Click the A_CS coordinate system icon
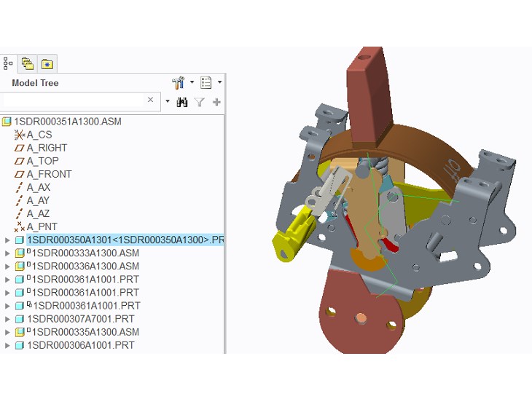This screenshot has width=532, height=399. click(20, 135)
